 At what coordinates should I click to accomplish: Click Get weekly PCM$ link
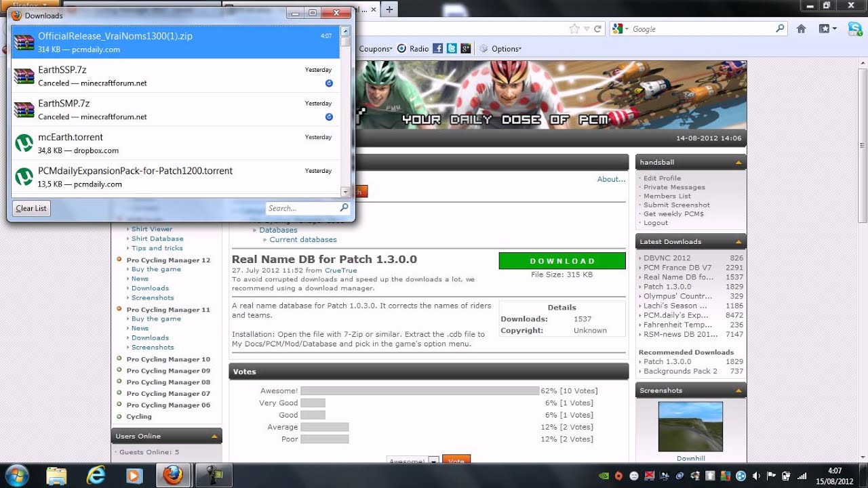pos(673,213)
